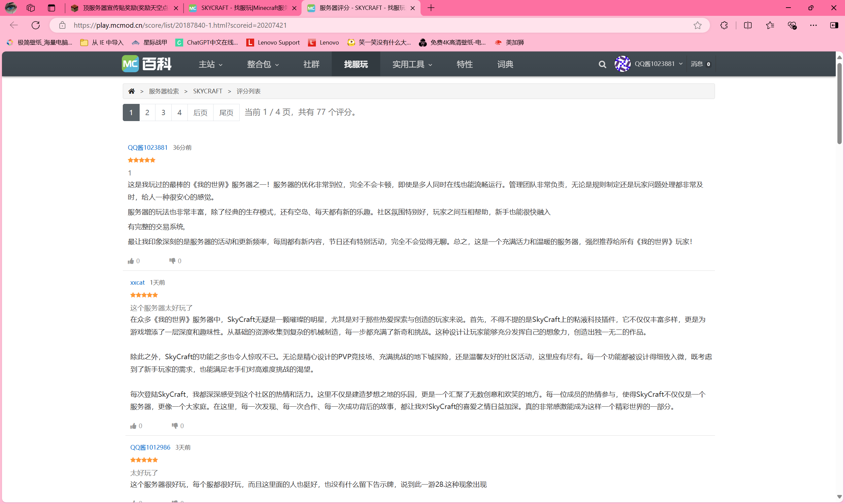Go to page 4 of ratings

point(179,112)
